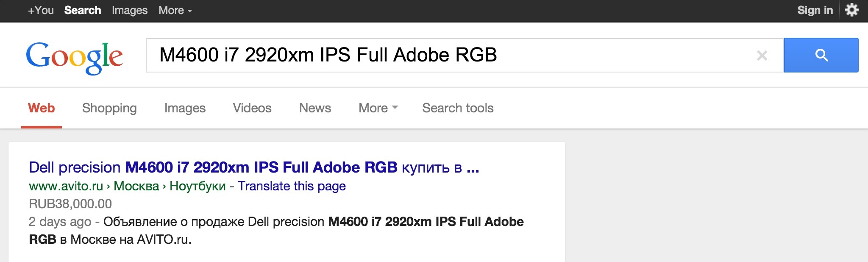Viewport: 868px width, 262px height.
Task: Expand the More dropdown beside the News tab
Action: click(x=378, y=108)
